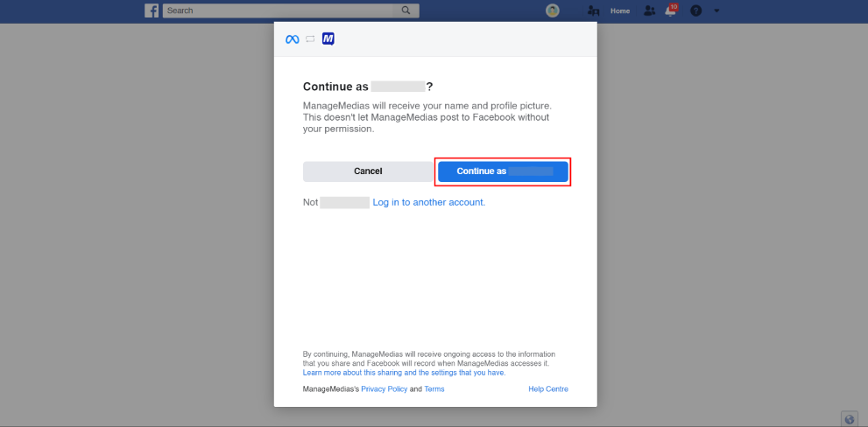Expand the account dropdown arrow
The width and height of the screenshot is (868, 427).
[716, 10]
